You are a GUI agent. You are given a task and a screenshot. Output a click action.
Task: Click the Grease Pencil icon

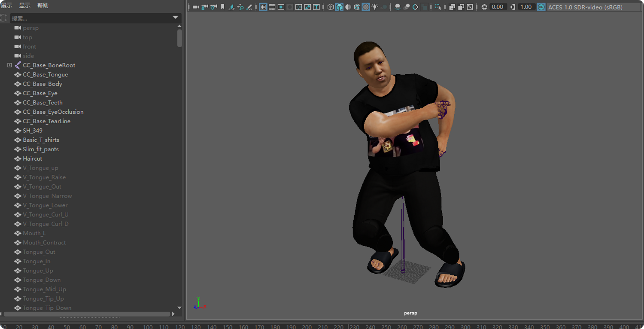click(x=249, y=7)
